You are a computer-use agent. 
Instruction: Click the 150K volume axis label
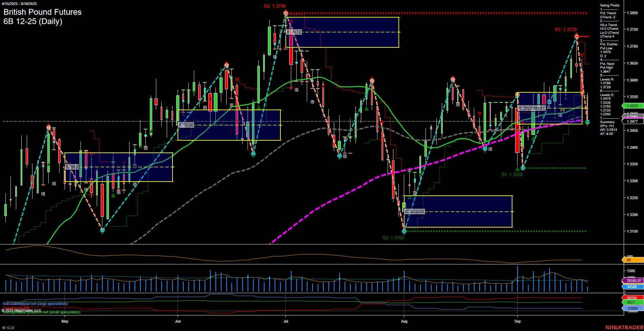click(x=631, y=271)
